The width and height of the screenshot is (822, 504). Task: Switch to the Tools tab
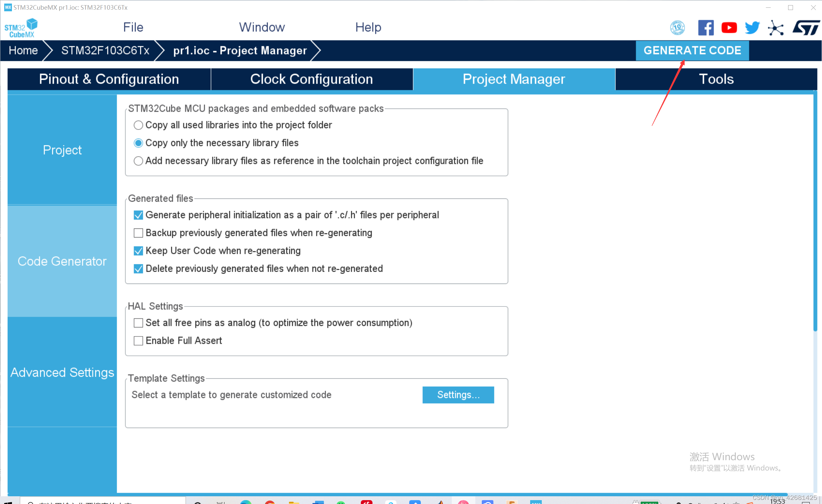coord(716,79)
